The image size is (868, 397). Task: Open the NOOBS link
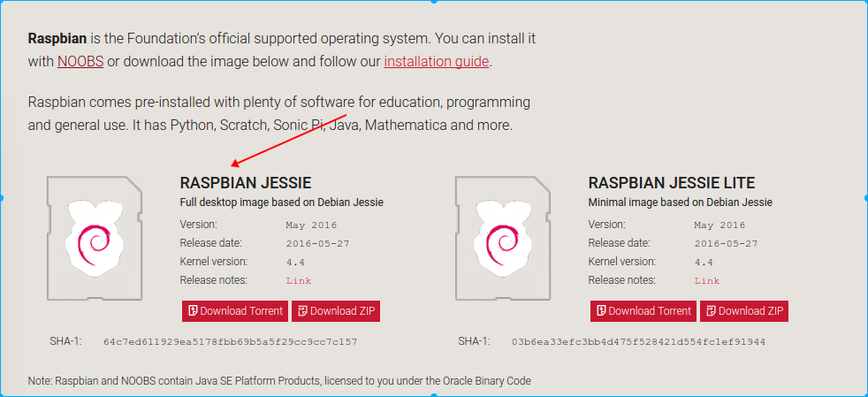tap(80, 61)
